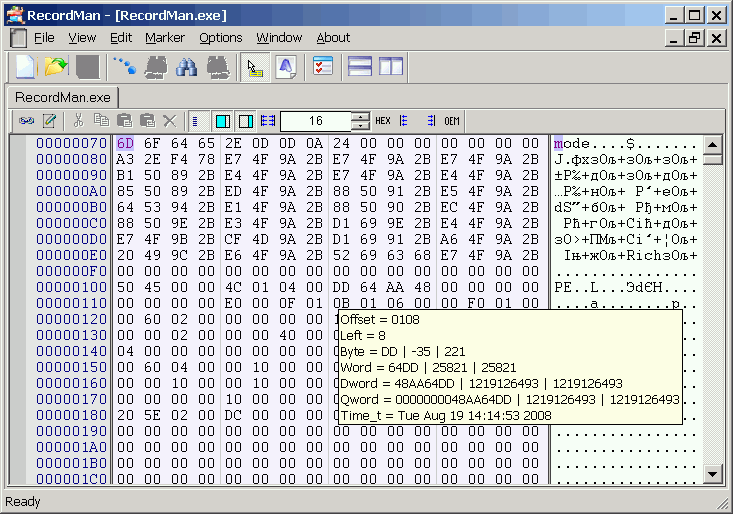Toggle the OEM character set button
The image size is (733, 514).
[452, 121]
